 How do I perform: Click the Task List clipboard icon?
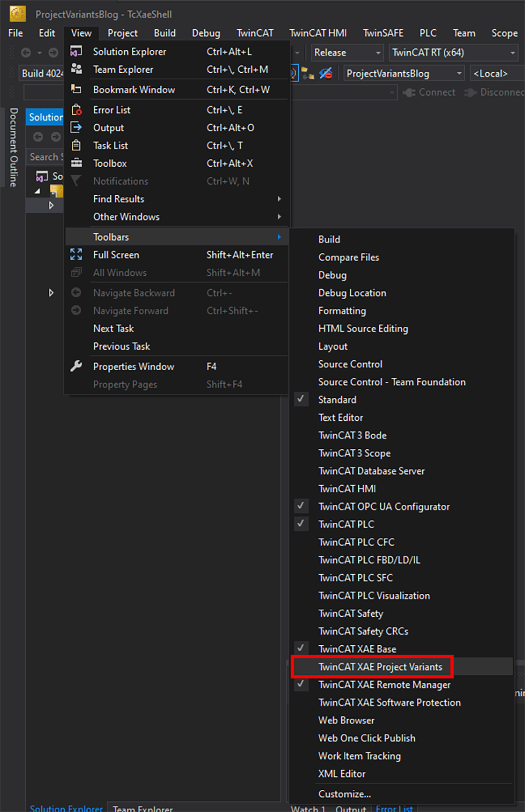tap(76, 145)
